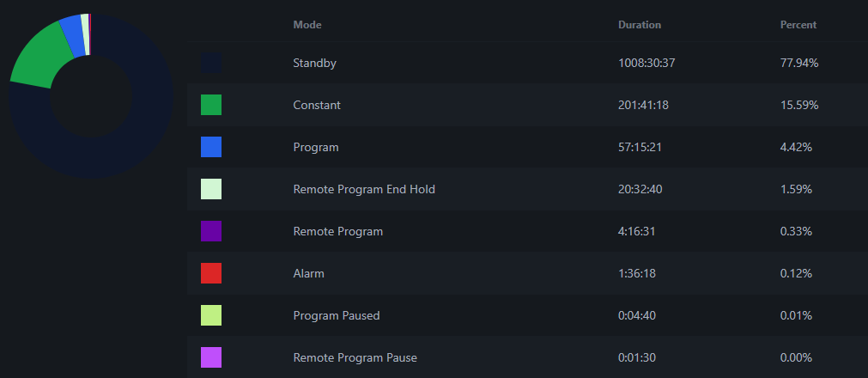Click the dark purple Remote Program swatch
Screen dimensions: 868x378
211,231
